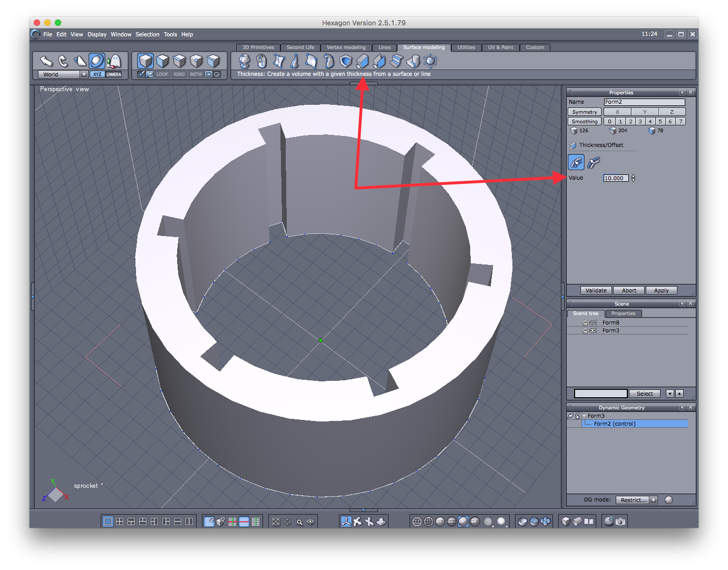Click the Smoothing button

(x=585, y=121)
